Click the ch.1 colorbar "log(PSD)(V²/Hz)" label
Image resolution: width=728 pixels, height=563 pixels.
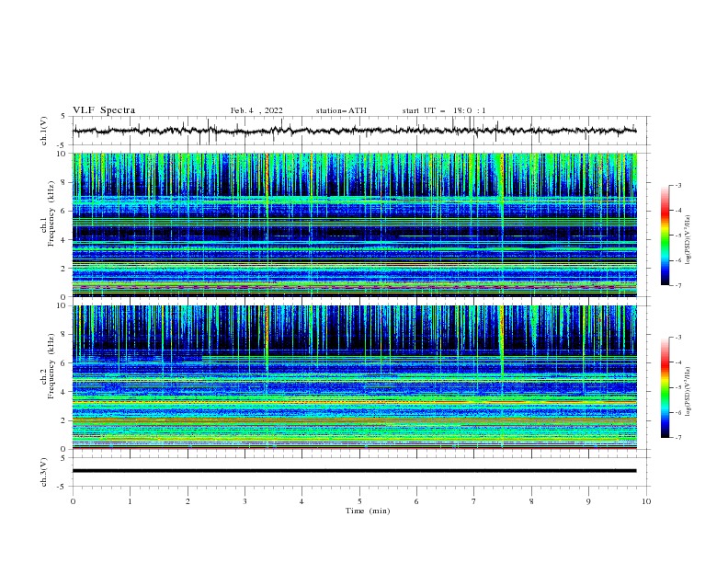(688, 240)
